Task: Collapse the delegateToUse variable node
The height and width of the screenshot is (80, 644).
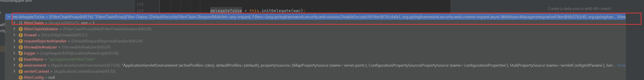Action: [x=9, y=17]
